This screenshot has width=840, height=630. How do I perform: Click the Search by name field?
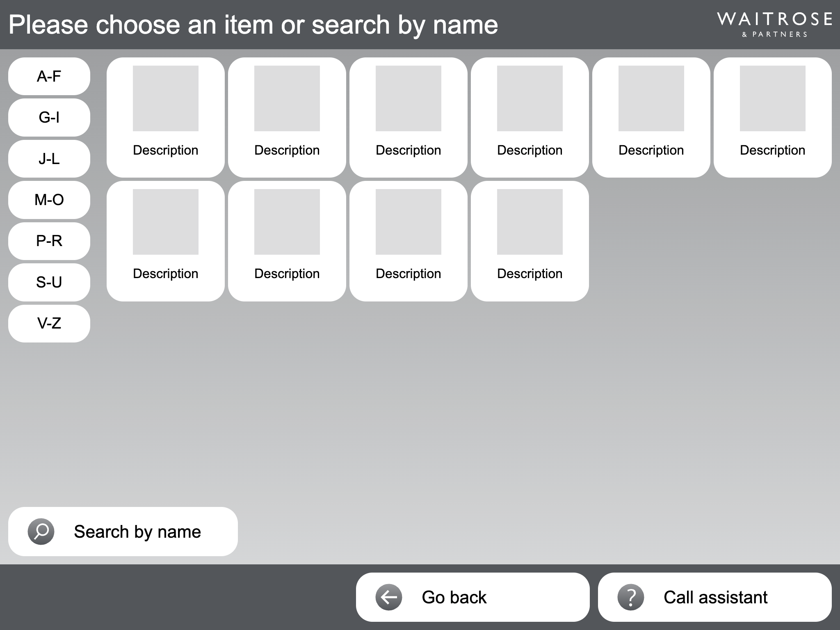pyautogui.click(x=123, y=532)
